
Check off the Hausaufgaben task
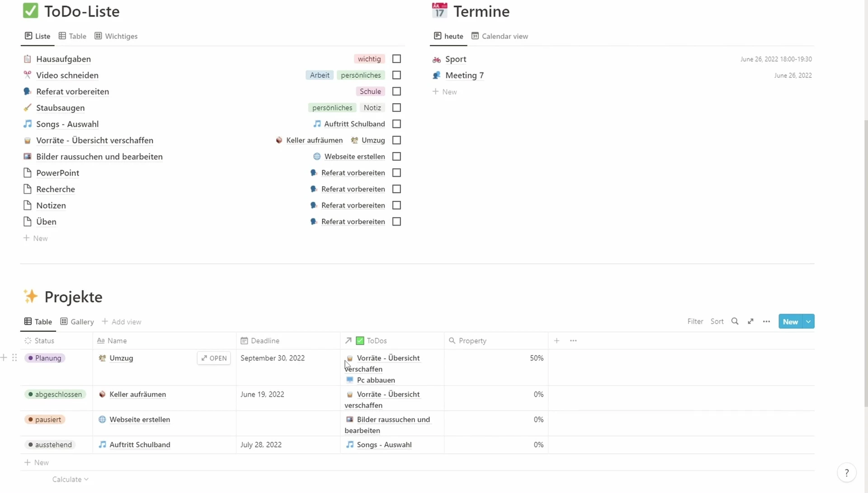point(396,59)
